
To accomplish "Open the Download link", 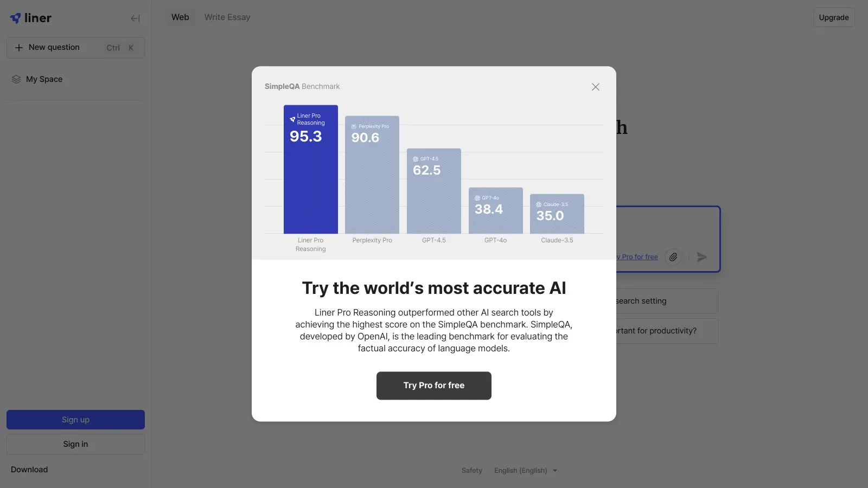I will point(29,470).
